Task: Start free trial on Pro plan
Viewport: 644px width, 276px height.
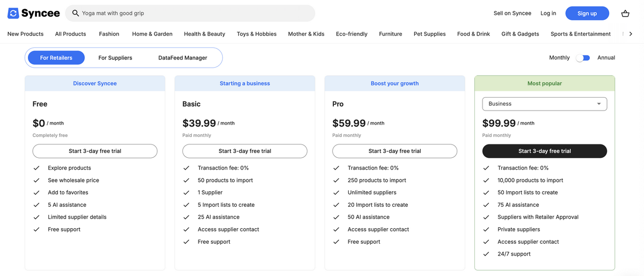Action: 394,151
